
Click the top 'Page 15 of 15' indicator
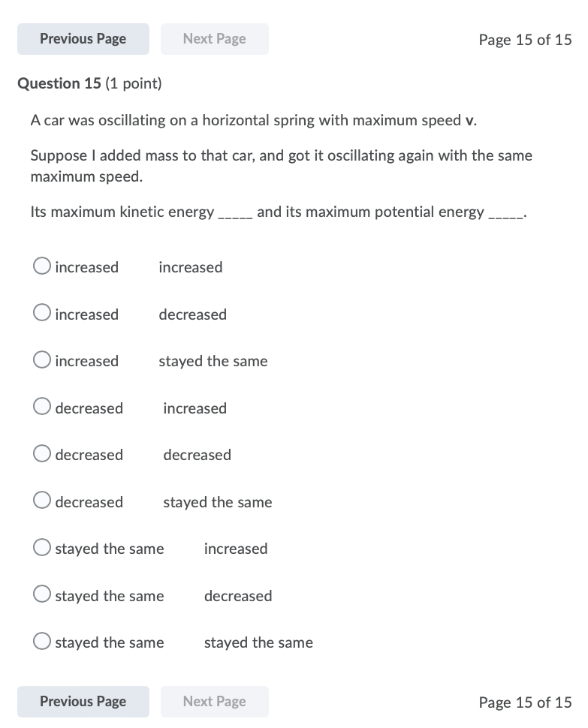coord(525,40)
